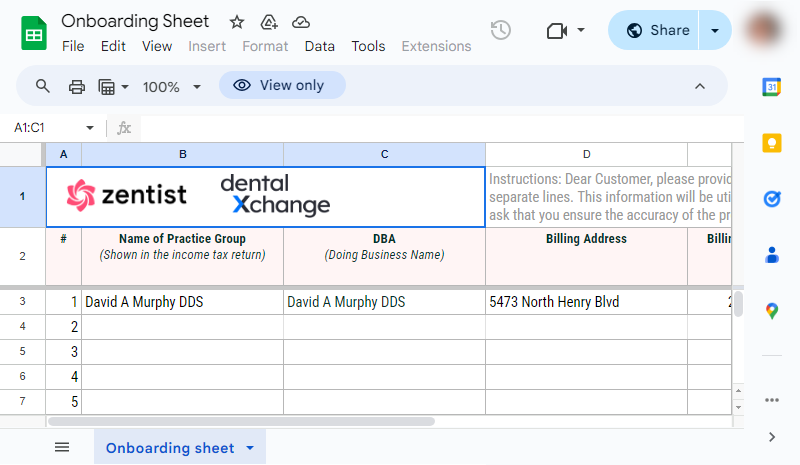Click the 'Billing Address' header cell
This screenshot has width=800, height=465.
click(x=586, y=256)
